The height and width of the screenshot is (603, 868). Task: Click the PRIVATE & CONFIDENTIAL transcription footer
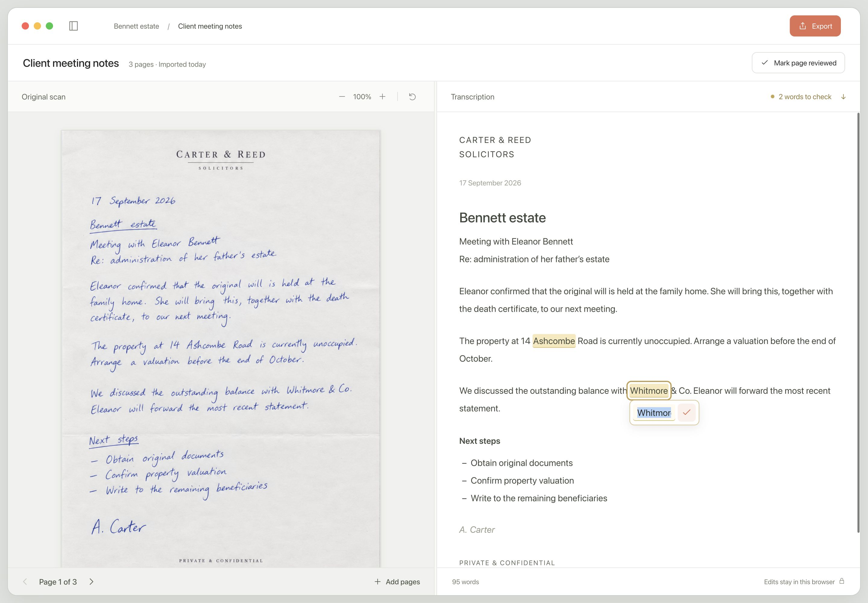(x=507, y=563)
